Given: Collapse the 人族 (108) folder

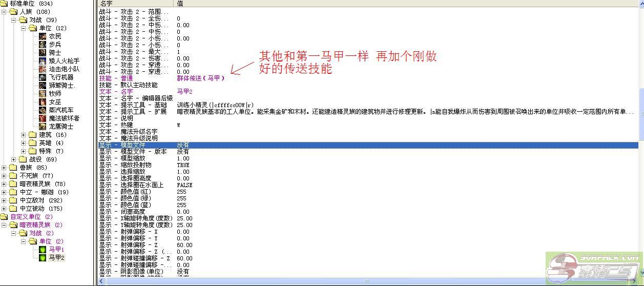Looking at the screenshot, I should (x=4, y=12).
